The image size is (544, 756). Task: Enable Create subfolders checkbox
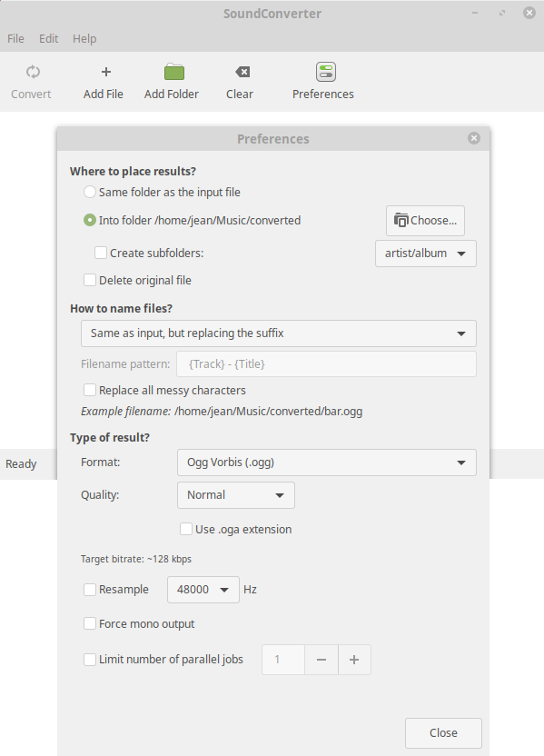pyautogui.click(x=101, y=253)
